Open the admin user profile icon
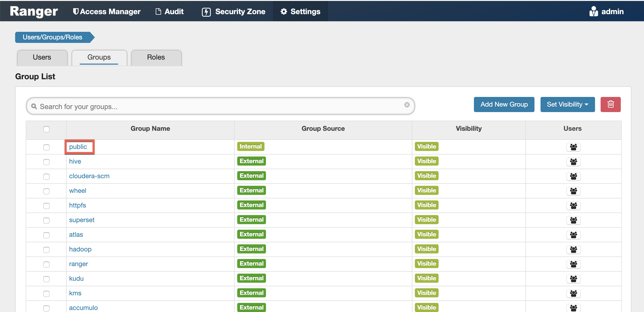644x312 pixels. [593, 11]
